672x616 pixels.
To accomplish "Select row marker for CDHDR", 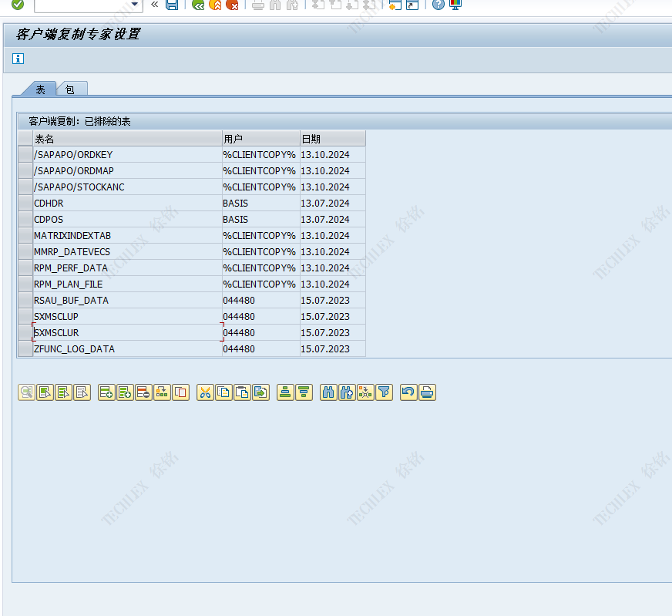I will click(25, 204).
